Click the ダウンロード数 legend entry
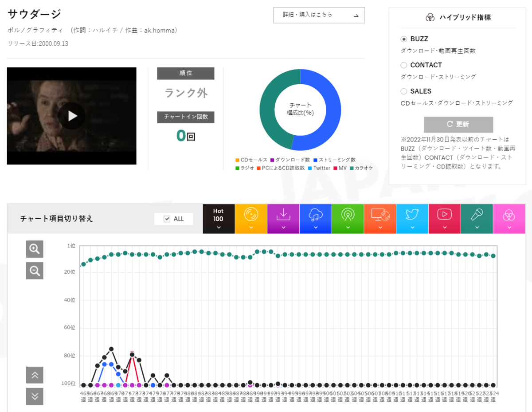 (291, 160)
